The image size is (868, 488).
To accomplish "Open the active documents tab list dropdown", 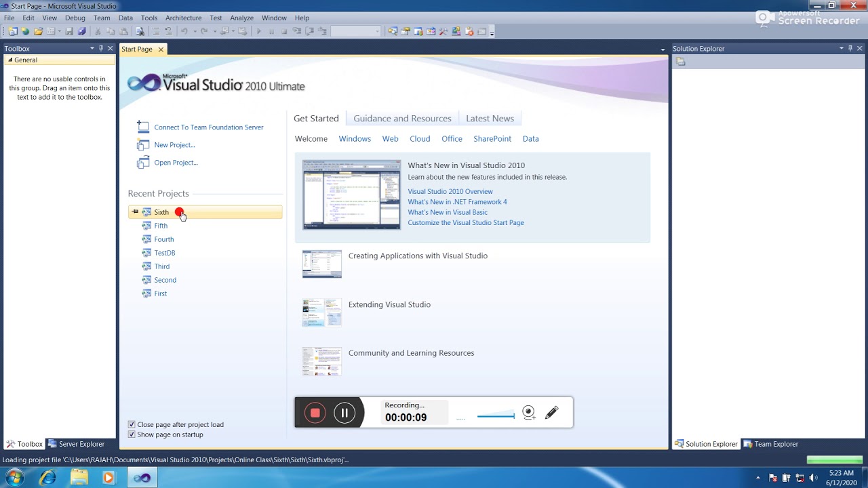I will pos(663,49).
